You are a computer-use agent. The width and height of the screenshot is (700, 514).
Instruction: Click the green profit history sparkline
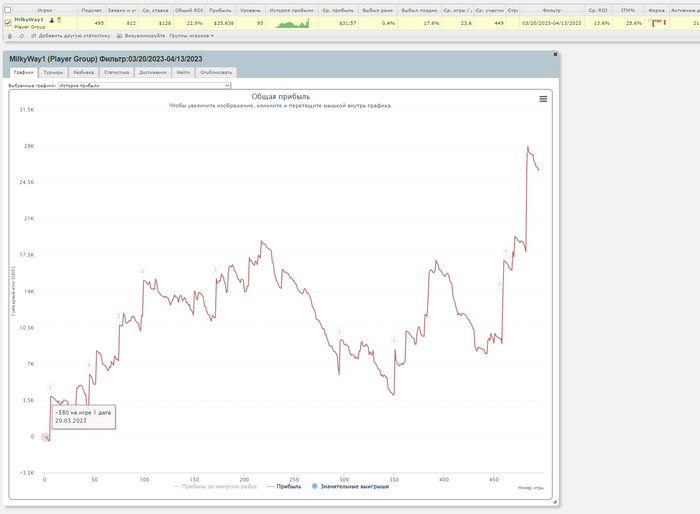(292, 23)
